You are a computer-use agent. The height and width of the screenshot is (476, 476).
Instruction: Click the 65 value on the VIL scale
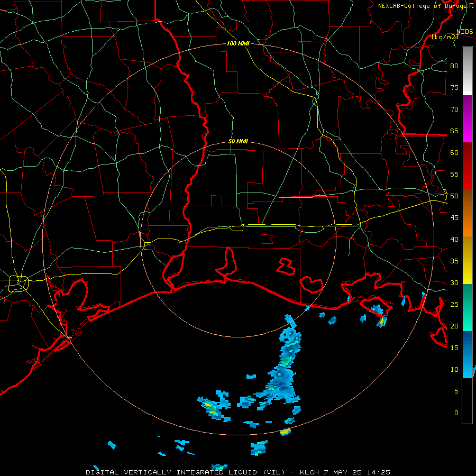454,131
